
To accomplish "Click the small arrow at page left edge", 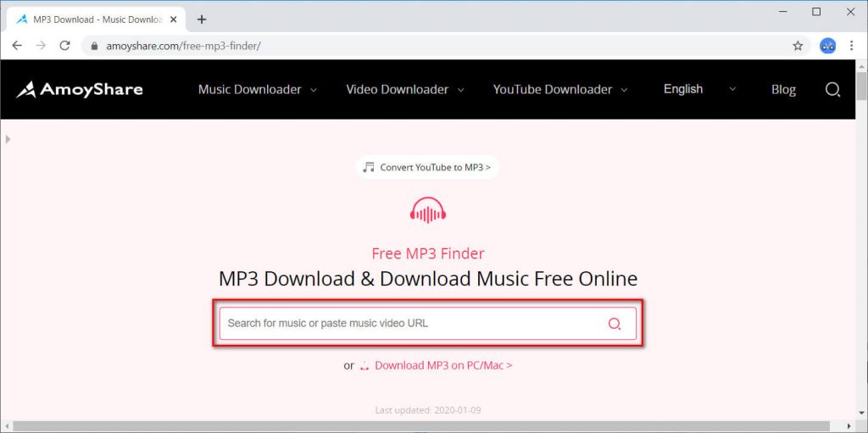I will tap(8, 140).
